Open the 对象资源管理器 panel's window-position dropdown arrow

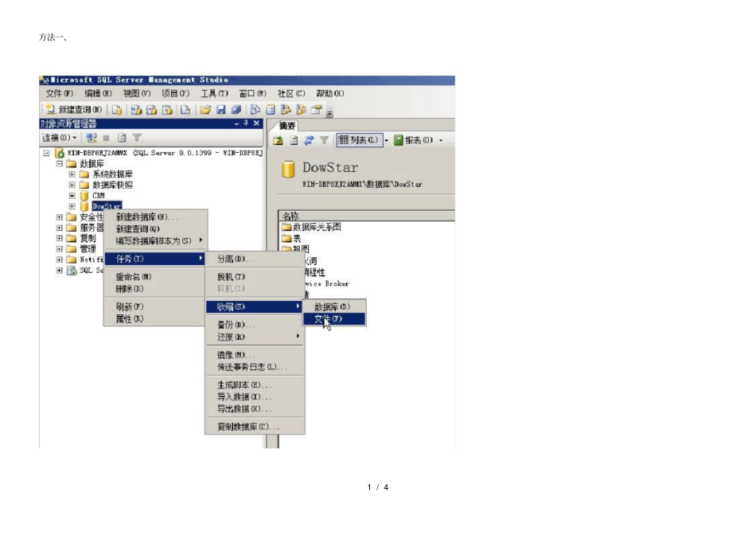pyautogui.click(x=236, y=124)
